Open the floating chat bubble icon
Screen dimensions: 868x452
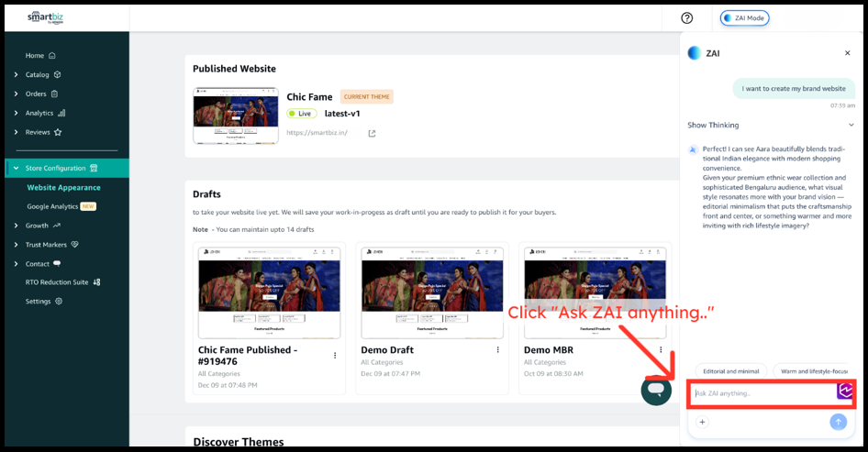pyautogui.click(x=656, y=390)
